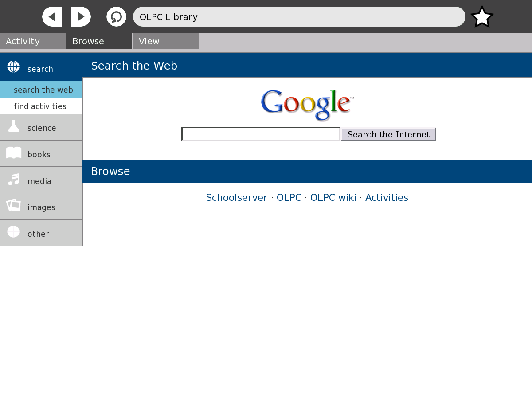Open the Schoolserver link
532x399 pixels.
(x=237, y=198)
